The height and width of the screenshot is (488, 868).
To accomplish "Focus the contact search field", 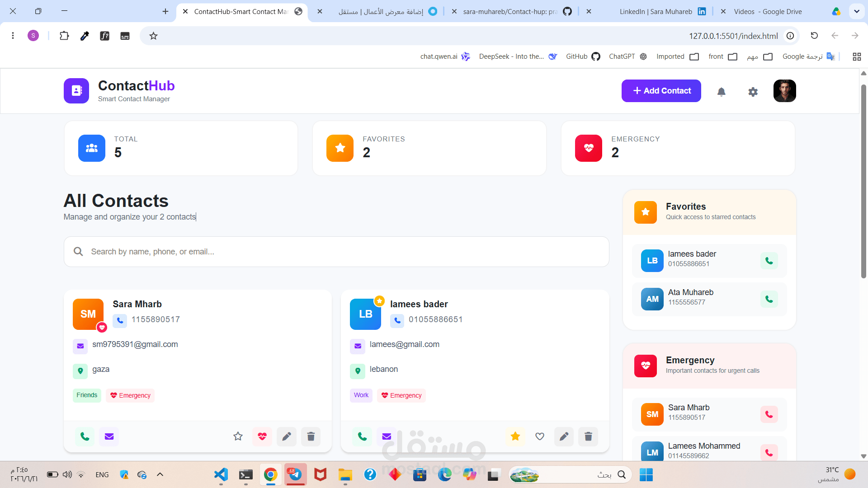I will 336,252.
